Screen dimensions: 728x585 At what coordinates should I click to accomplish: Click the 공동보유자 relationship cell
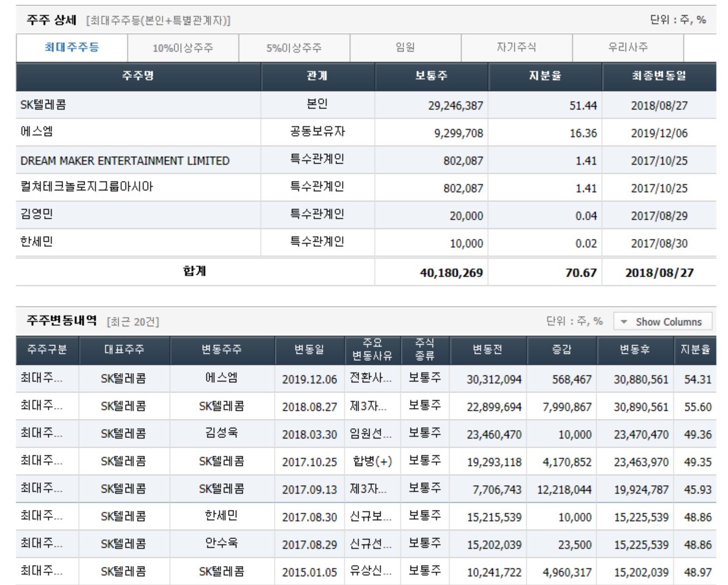pos(317,132)
